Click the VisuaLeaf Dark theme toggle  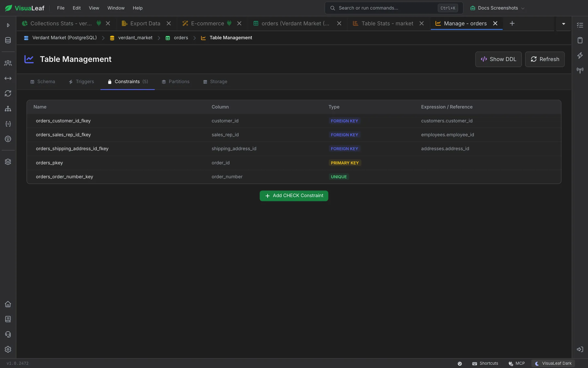(553, 363)
